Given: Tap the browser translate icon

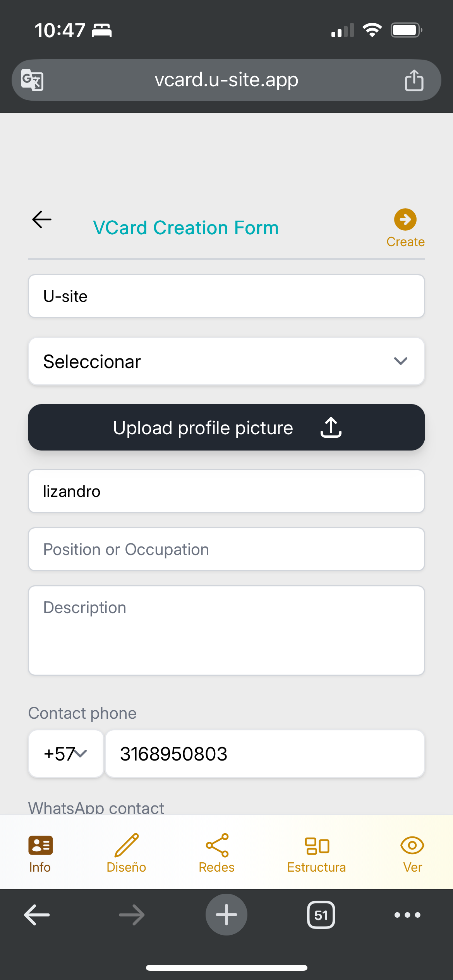Looking at the screenshot, I should [x=32, y=80].
